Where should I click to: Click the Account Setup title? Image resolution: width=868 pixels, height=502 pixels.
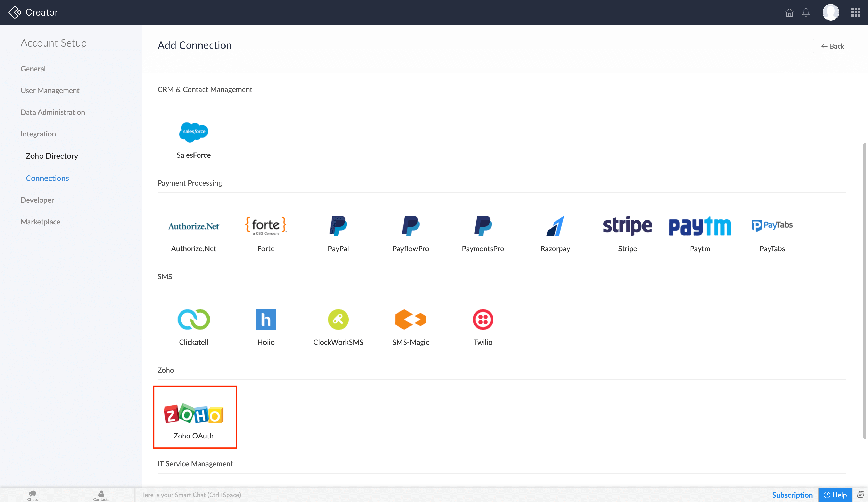tap(53, 43)
